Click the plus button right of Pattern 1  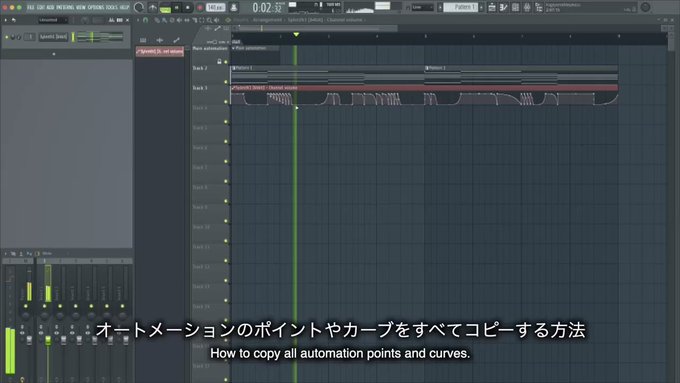click(482, 7)
